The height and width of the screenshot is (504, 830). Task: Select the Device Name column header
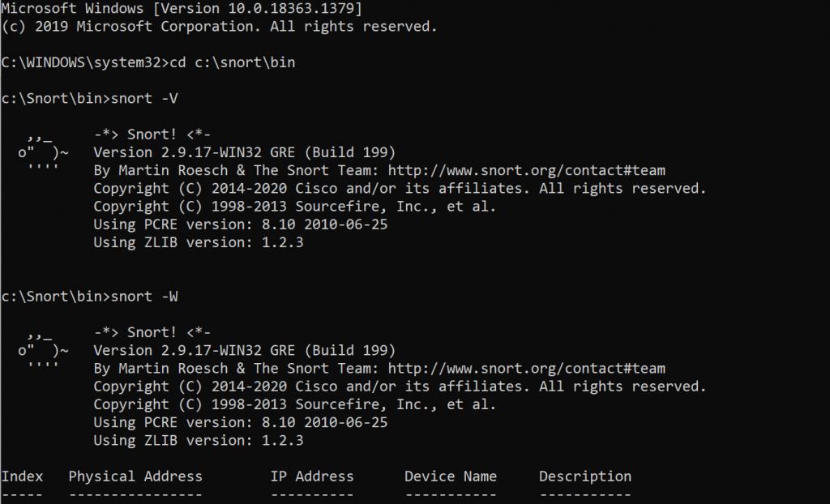[x=451, y=476]
